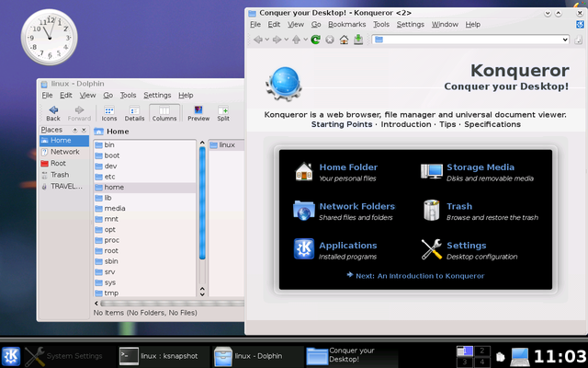Switch to virtual desktop 2 in pager

(482, 351)
